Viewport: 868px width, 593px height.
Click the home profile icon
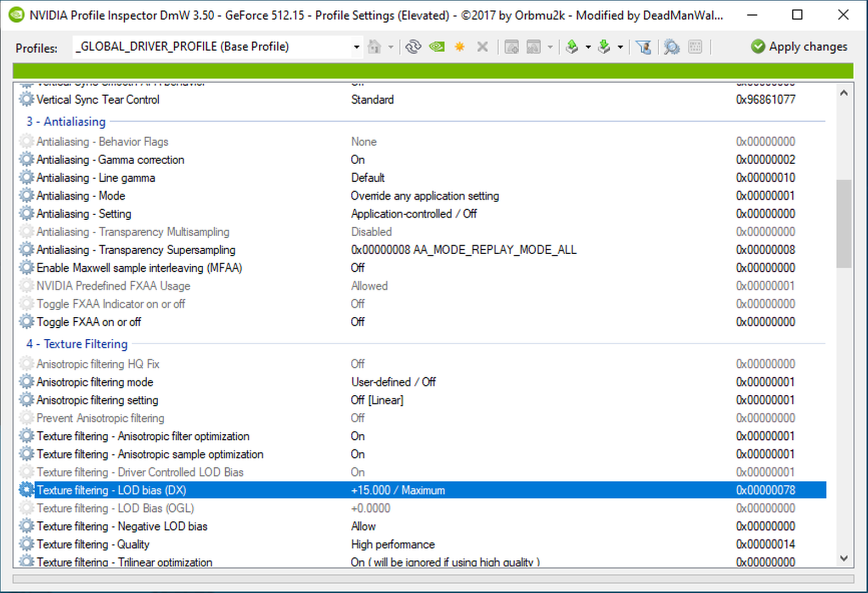[x=375, y=47]
